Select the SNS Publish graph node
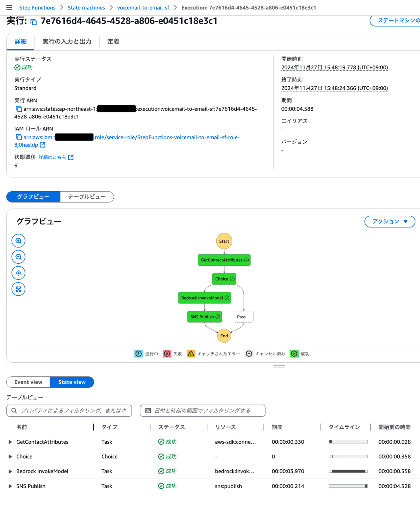This screenshot has width=420, height=505. click(205, 317)
